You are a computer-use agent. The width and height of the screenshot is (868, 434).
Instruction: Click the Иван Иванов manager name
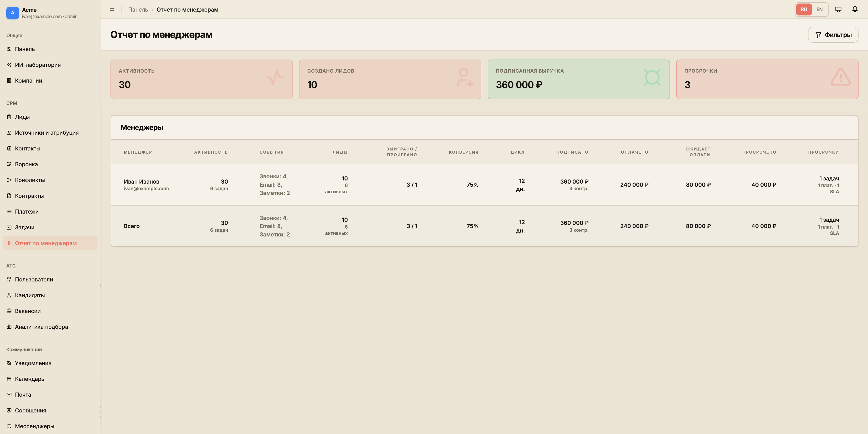point(142,181)
